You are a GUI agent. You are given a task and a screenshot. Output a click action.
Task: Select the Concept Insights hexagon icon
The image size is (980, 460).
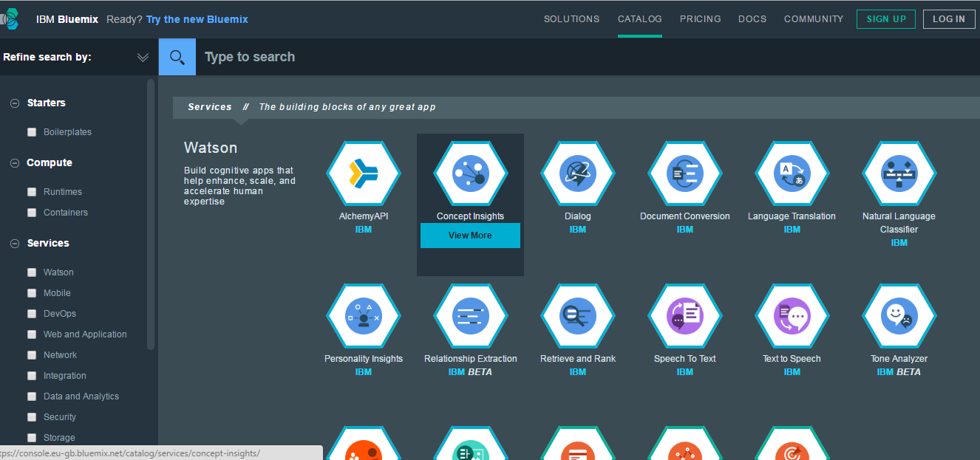pyautogui.click(x=471, y=174)
